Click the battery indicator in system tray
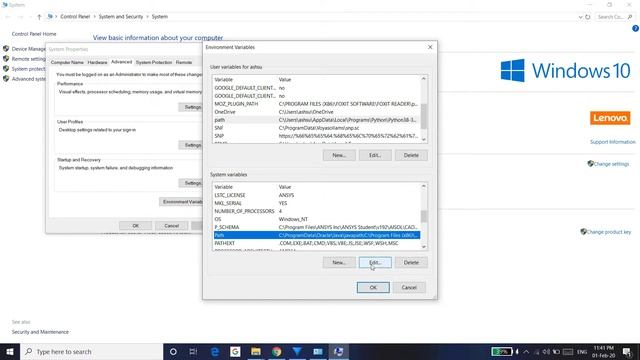 (502, 351)
